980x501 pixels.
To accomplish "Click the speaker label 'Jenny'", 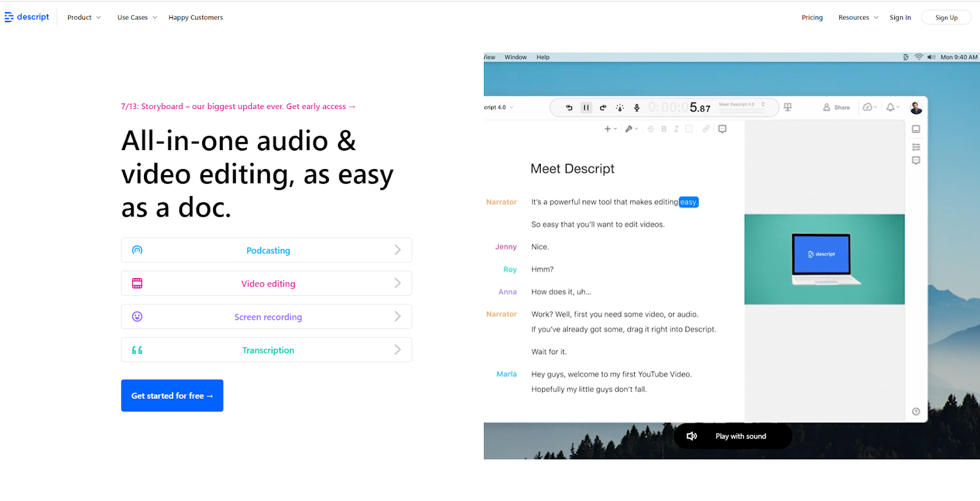I will point(506,247).
